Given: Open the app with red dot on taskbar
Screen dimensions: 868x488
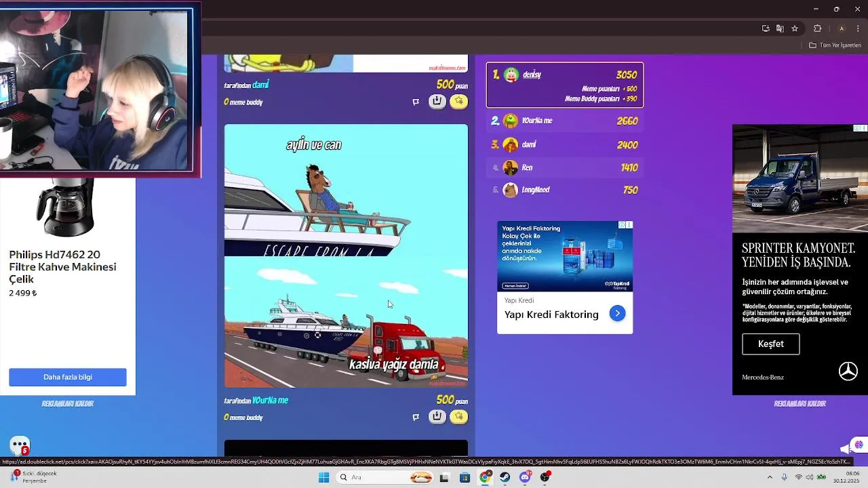Looking at the screenshot, I should pos(545,477).
